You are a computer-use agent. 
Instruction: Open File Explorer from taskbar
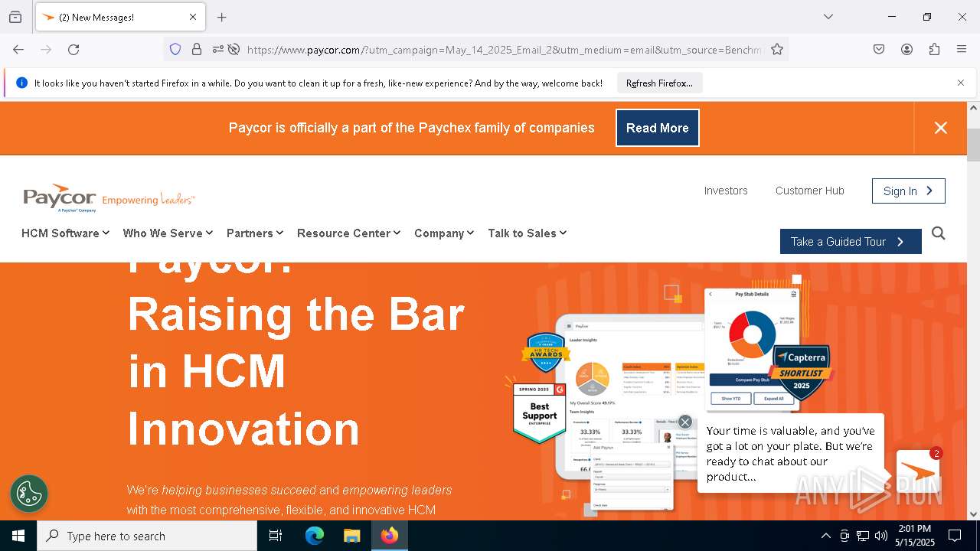351,536
